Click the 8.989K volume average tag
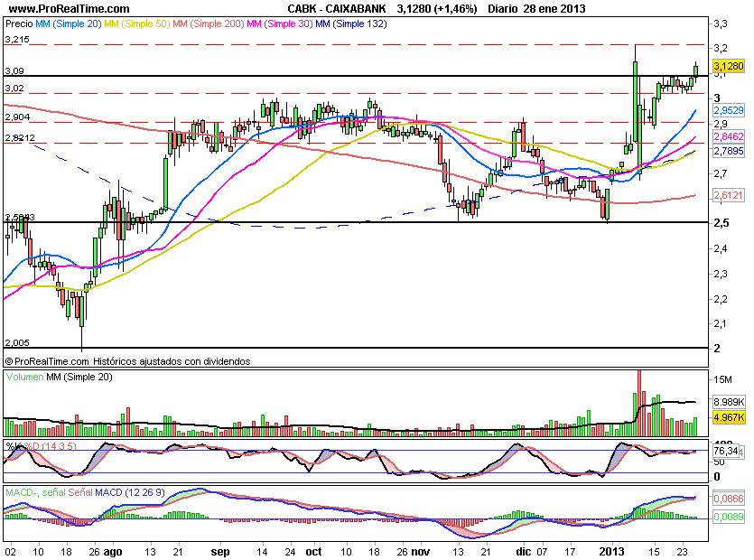Screen dimensions: 754x560 click(x=729, y=402)
